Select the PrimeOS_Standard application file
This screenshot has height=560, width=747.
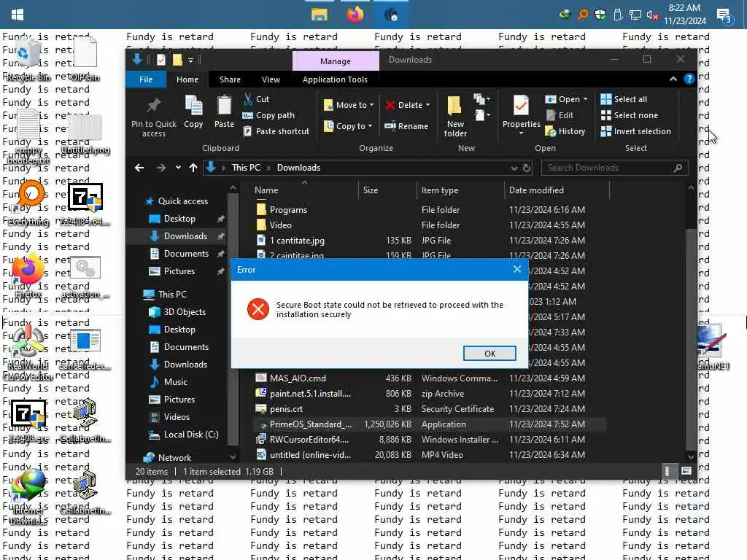tap(429, 424)
